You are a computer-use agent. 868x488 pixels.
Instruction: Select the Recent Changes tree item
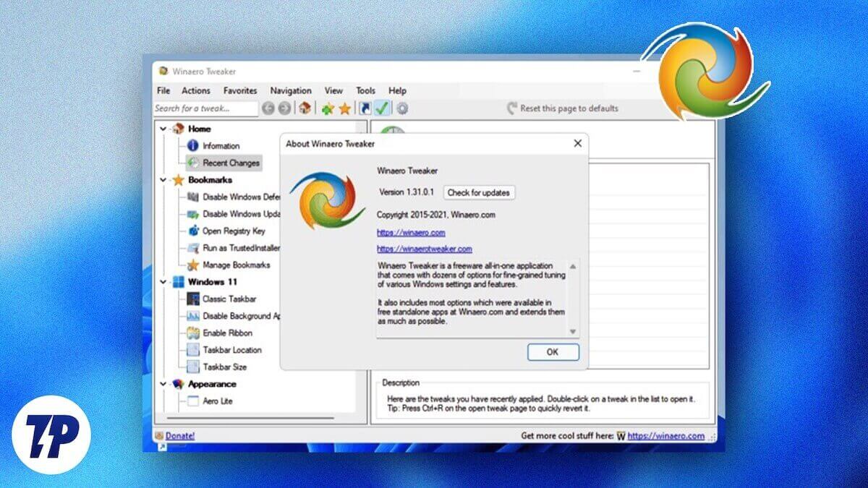pyautogui.click(x=231, y=163)
